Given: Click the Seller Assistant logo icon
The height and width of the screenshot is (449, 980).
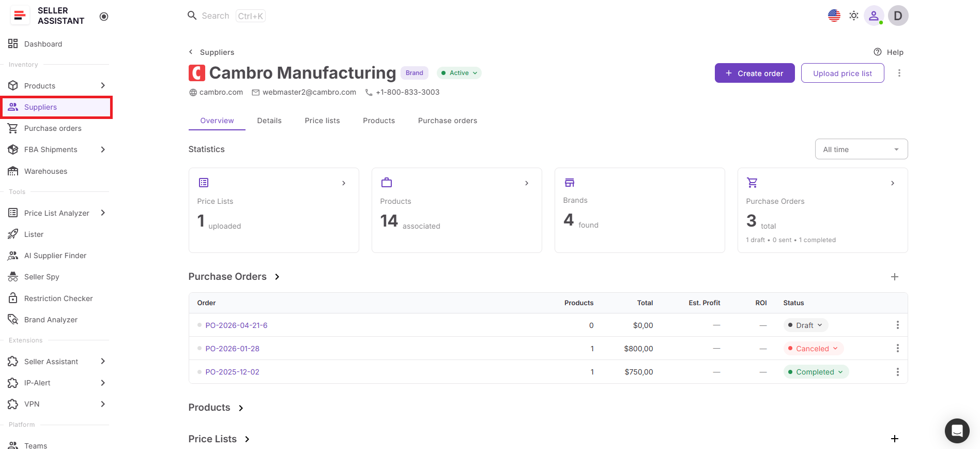Looking at the screenshot, I should [x=20, y=16].
